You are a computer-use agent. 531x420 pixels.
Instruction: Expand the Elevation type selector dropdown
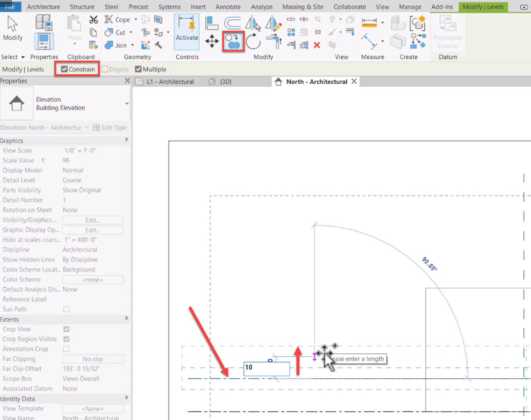(127, 104)
